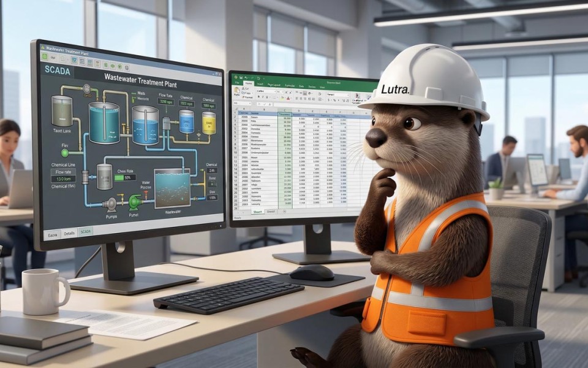Click the Paste icon in Excel ribbon
This screenshot has width=588, height=368.
(x=237, y=94)
